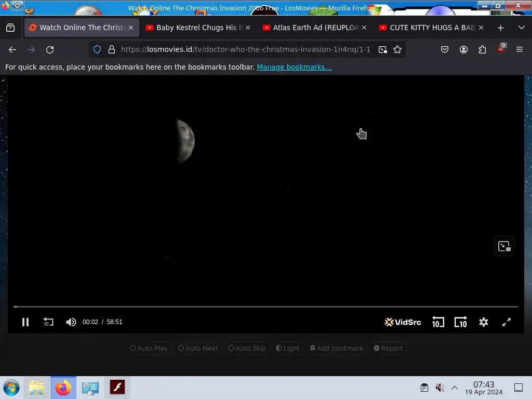Click the video progress bar

pyautogui.click(x=266, y=307)
